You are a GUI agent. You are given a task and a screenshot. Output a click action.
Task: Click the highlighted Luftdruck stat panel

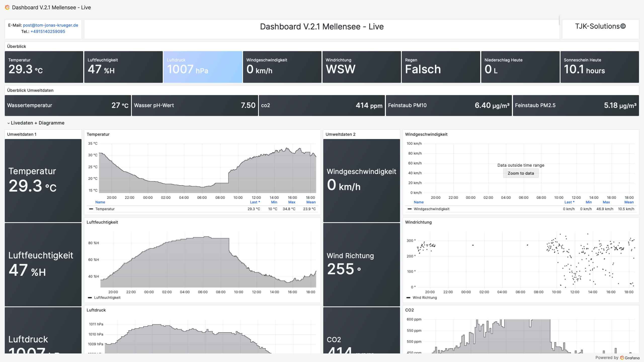click(x=203, y=67)
